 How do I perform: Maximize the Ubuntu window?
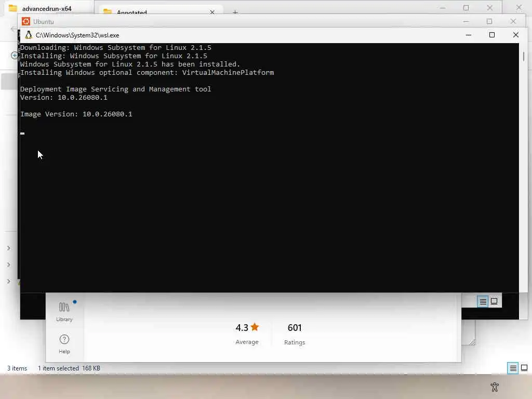tap(489, 21)
